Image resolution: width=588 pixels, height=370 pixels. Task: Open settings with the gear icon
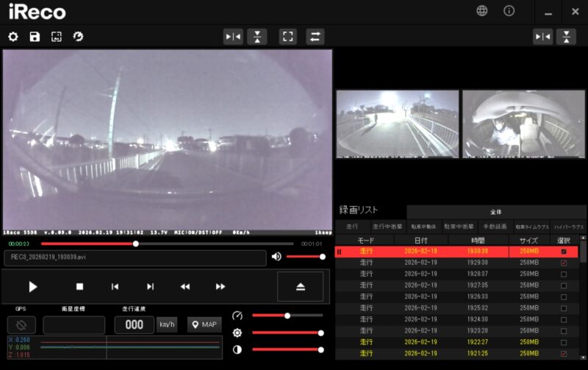tap(12, 37)
